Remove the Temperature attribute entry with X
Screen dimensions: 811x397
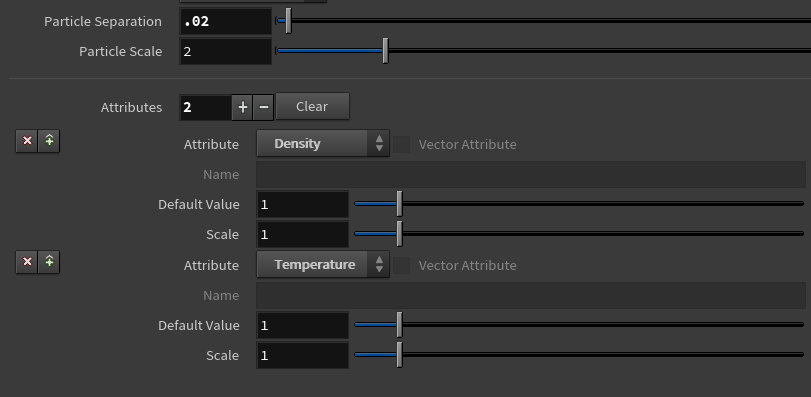(x=27, y=262)
